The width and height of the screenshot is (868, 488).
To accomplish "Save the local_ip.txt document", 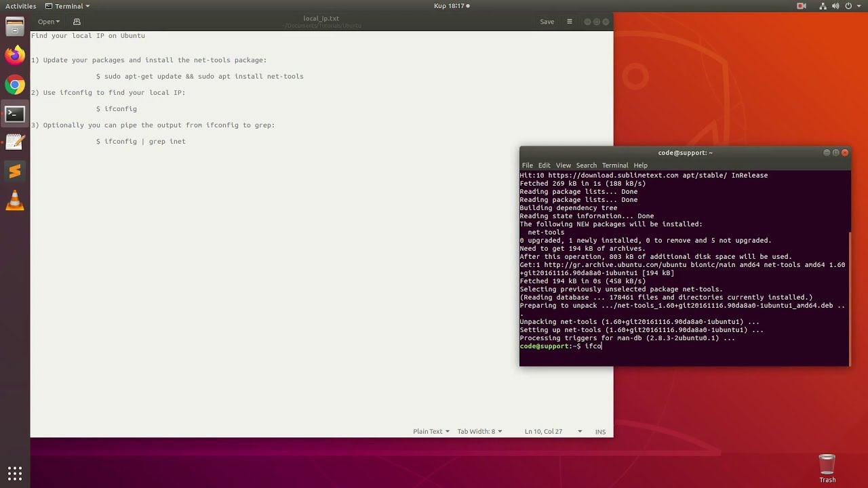I will 547,22.
